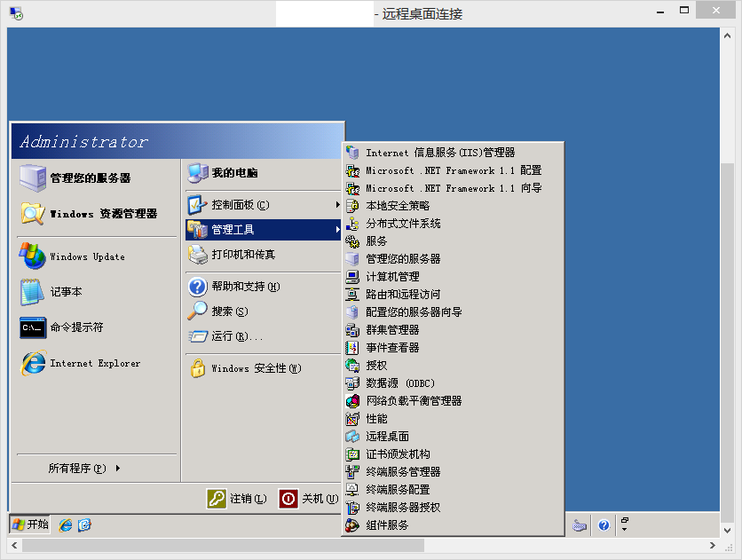Screen dimensions: 742x560
Task: Launch Windows Update from start menu
Action: [96, 256]
